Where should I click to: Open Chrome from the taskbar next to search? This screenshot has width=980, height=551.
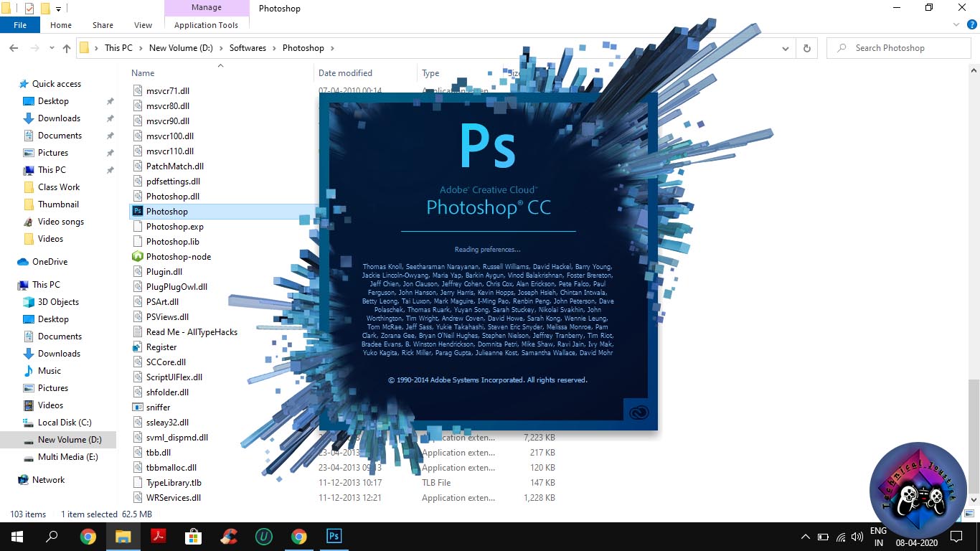point(88,537)
